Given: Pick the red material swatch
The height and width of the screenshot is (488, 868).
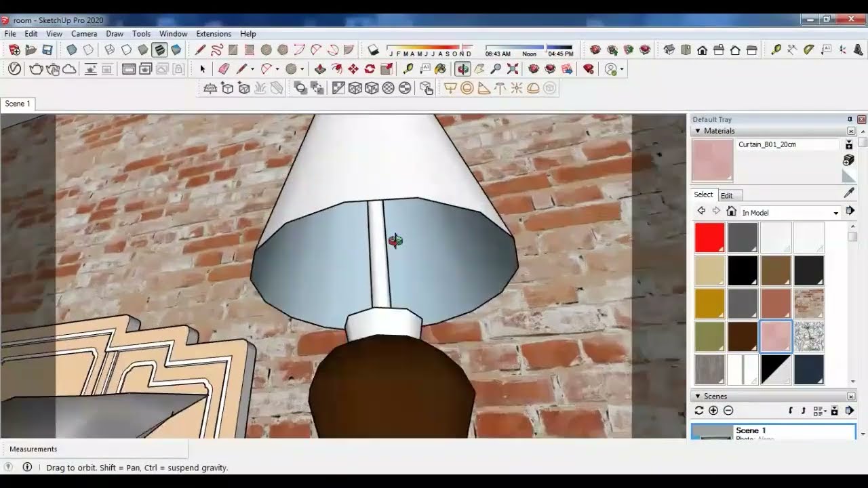Looking at the screenshot, I should 709,237.
